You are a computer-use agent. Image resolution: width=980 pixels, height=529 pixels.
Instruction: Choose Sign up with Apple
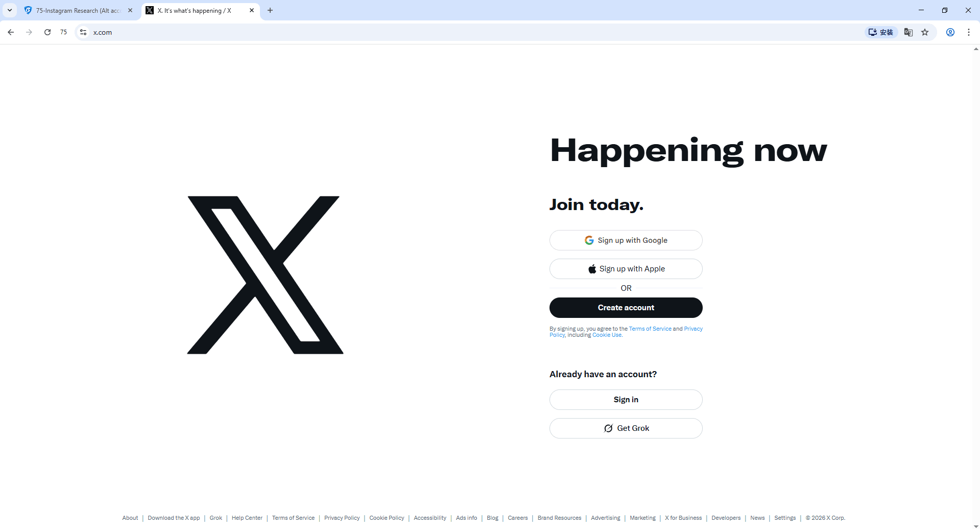pos(626,269)
